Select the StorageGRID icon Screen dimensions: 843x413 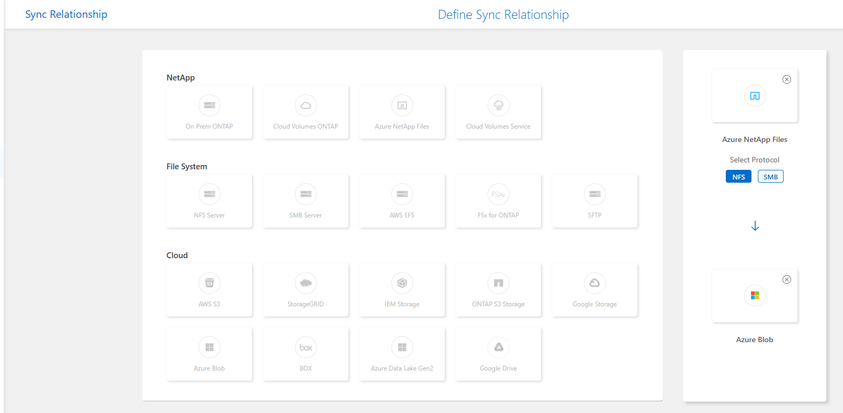306,282
